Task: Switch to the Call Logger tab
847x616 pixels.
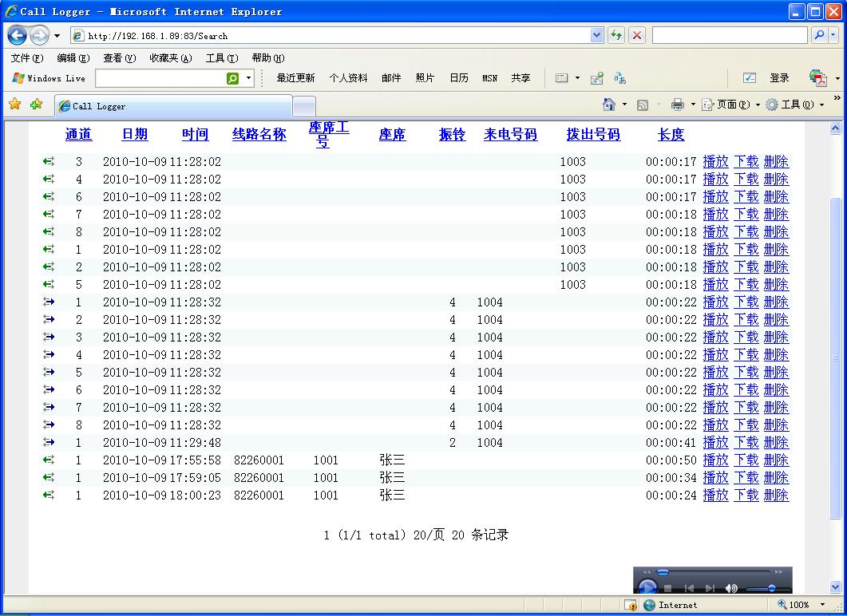Action: coord(172,106)
